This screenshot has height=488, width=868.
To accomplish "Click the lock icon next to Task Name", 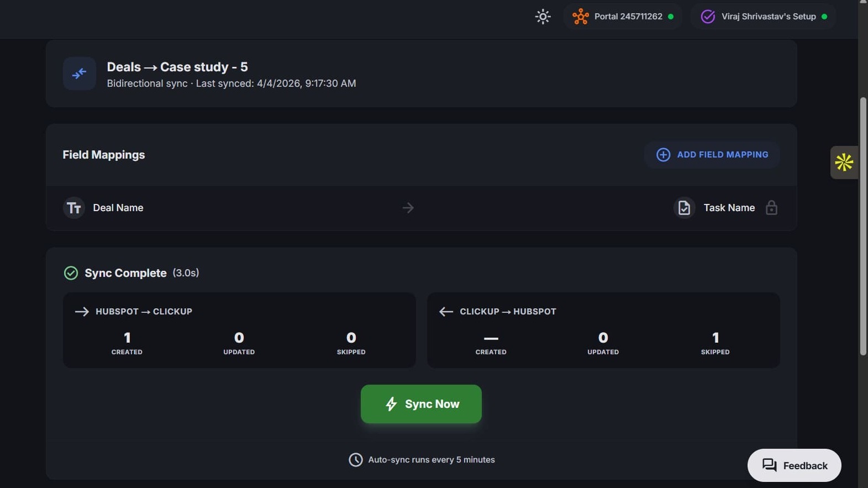I will [771, 208].
